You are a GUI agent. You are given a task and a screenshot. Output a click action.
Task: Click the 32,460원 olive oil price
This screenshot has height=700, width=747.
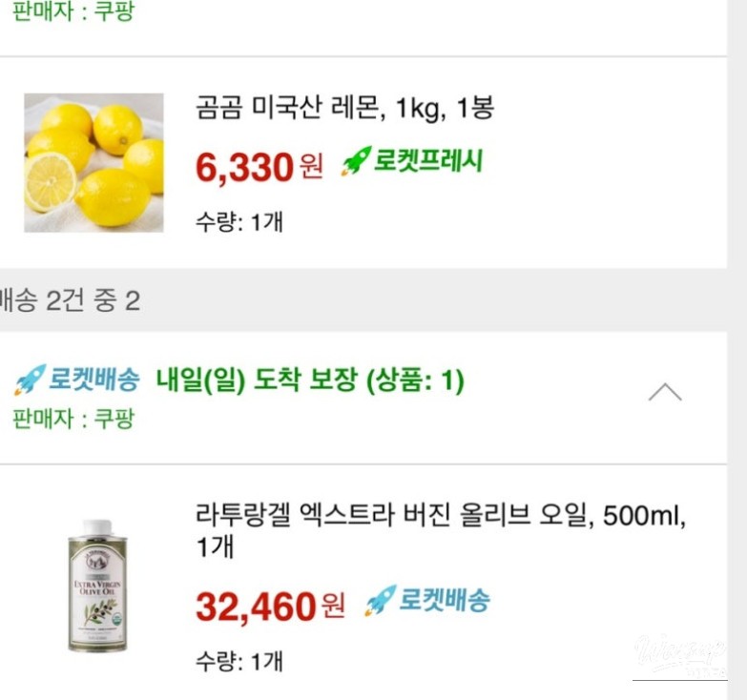(x=269, y=606)
